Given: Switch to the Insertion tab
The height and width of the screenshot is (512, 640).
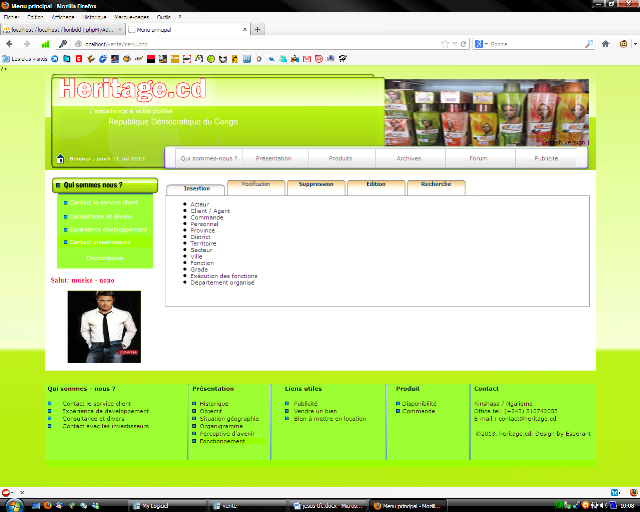Looking at the screenshot, I should pyautogui.click(x=196, y=189).
